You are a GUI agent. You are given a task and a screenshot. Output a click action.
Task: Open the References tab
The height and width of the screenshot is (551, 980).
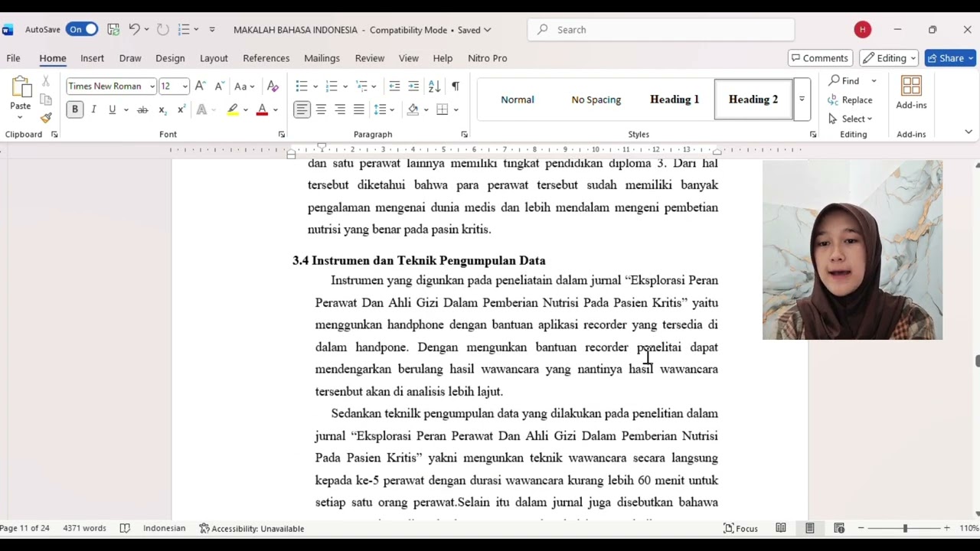tap(266, 58)
